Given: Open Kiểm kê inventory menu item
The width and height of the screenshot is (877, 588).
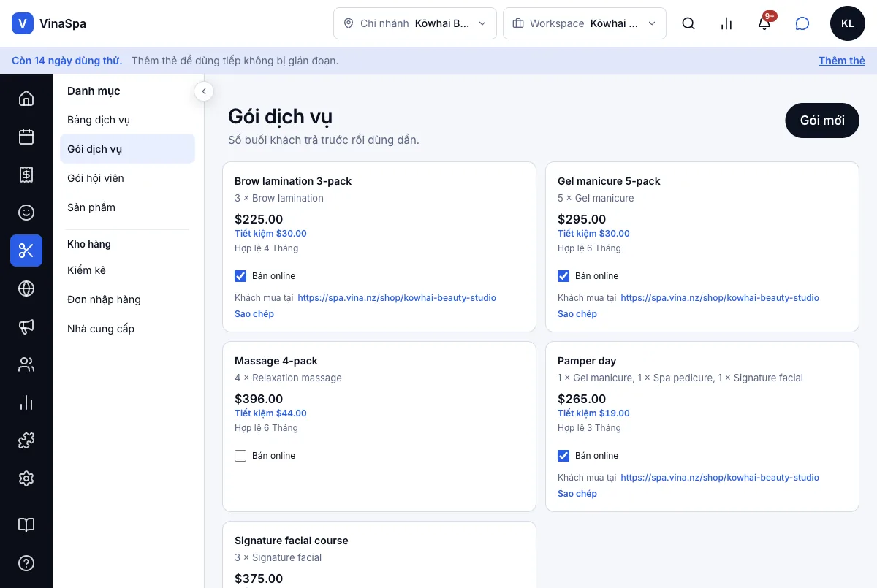Looking at the screenshot, I should tap(127, 270).
